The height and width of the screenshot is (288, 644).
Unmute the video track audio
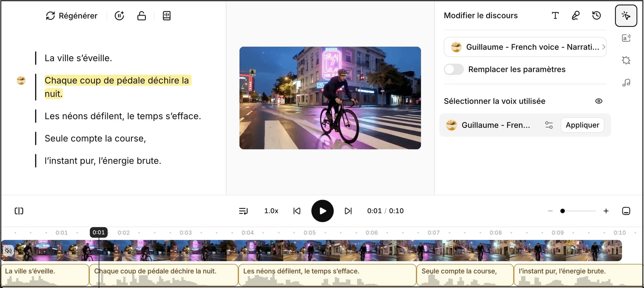pos(8,250)
